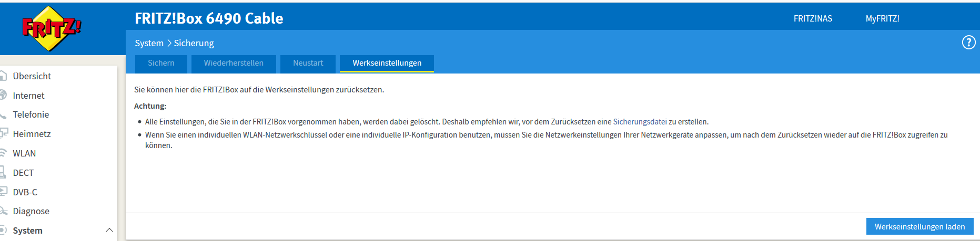
Task: Switch to the Wiederherstellen tab
Action: (234, 63)
